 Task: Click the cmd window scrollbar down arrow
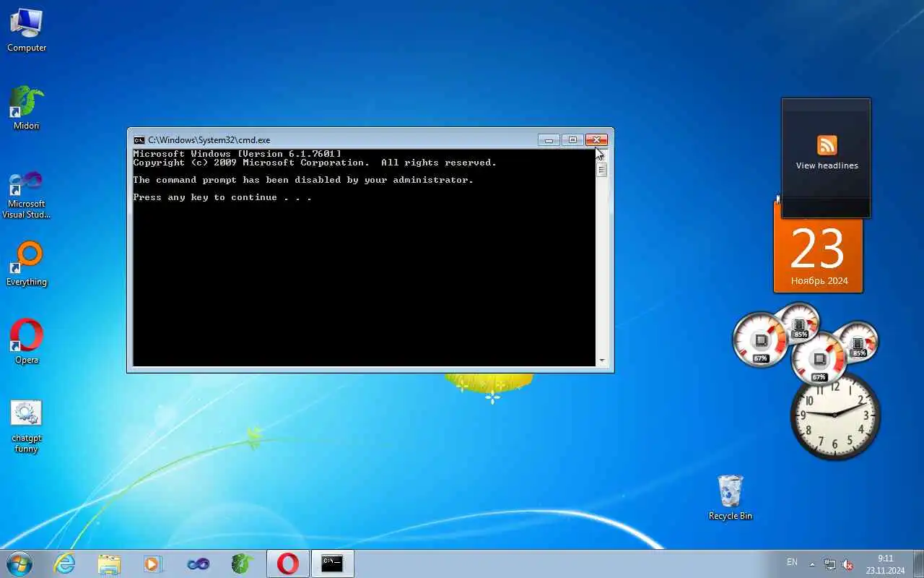click(x=601, y=360)
